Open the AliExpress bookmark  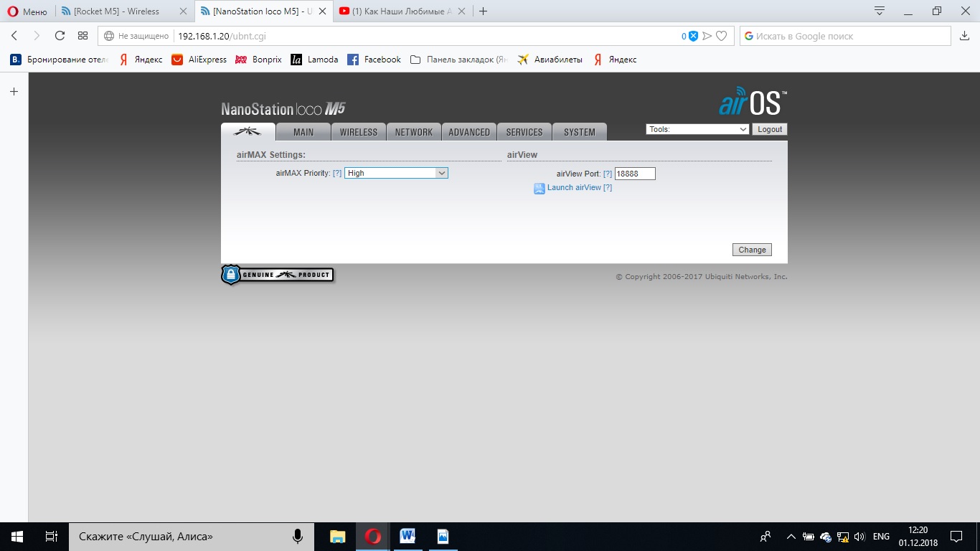pos(199,60)
